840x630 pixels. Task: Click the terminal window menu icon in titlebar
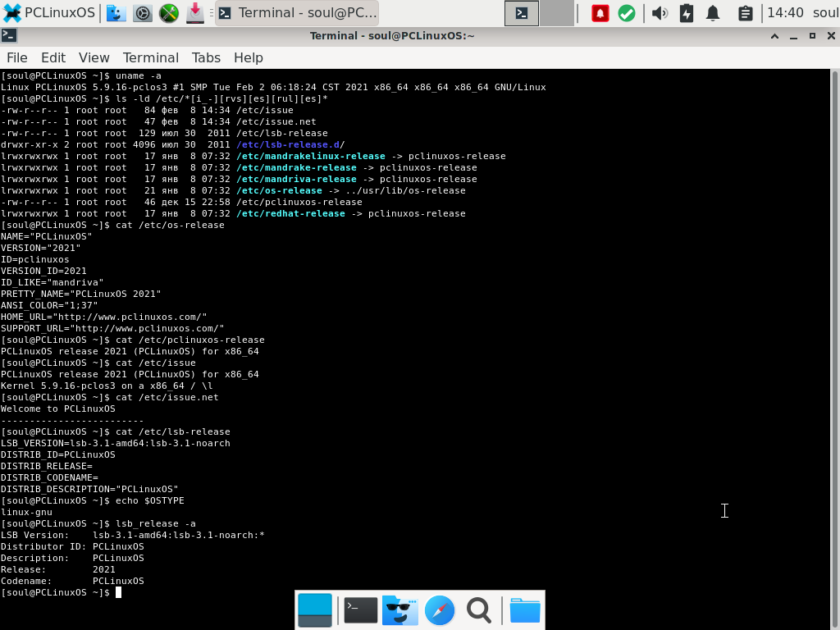click(x=9, y=36)
